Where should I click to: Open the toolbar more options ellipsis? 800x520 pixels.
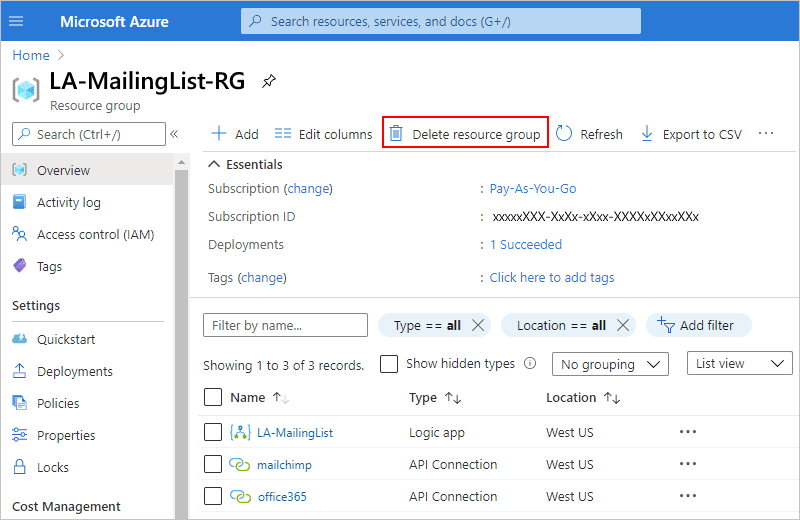766,134
